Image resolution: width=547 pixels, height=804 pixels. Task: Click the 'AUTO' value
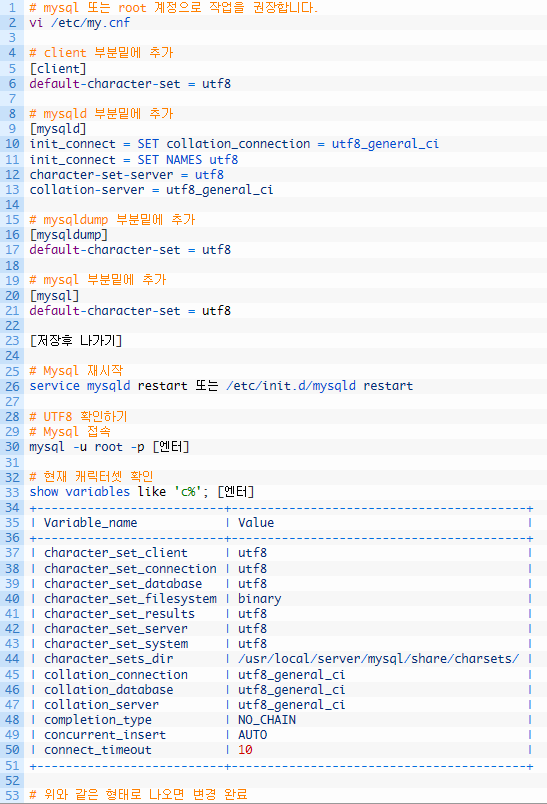[252, 735]
